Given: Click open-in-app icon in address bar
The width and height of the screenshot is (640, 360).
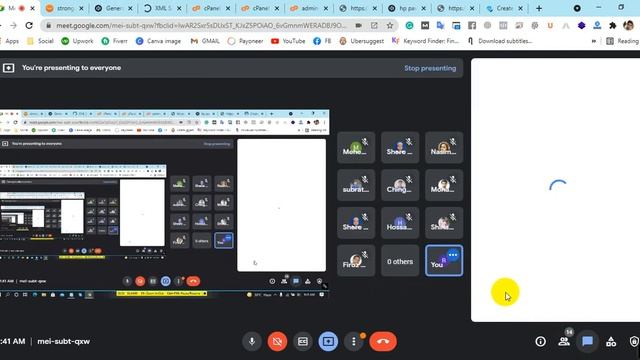Looking at the screenshot, I should click(374, 25).
